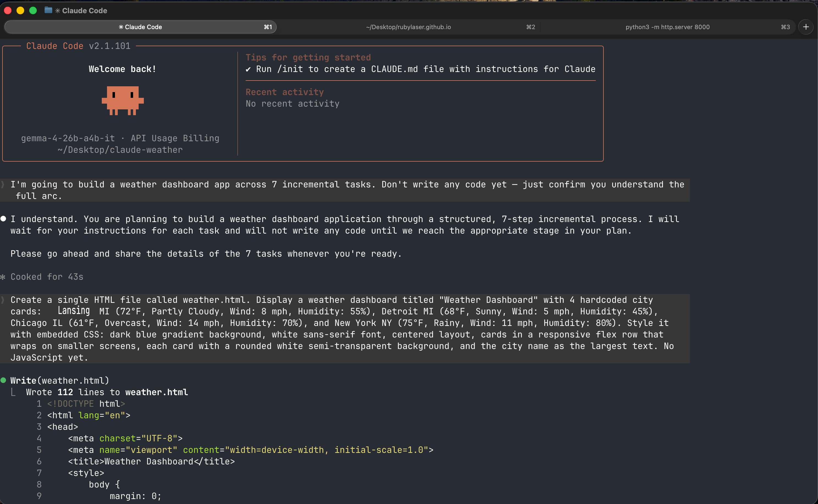Click the asterisk icon beside the window title
The image size is (818, 504).
58,11
